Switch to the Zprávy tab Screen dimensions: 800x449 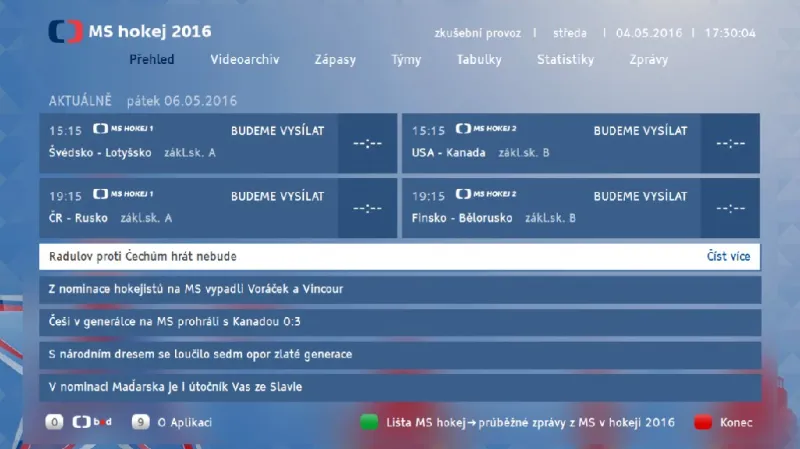point(648,60)
